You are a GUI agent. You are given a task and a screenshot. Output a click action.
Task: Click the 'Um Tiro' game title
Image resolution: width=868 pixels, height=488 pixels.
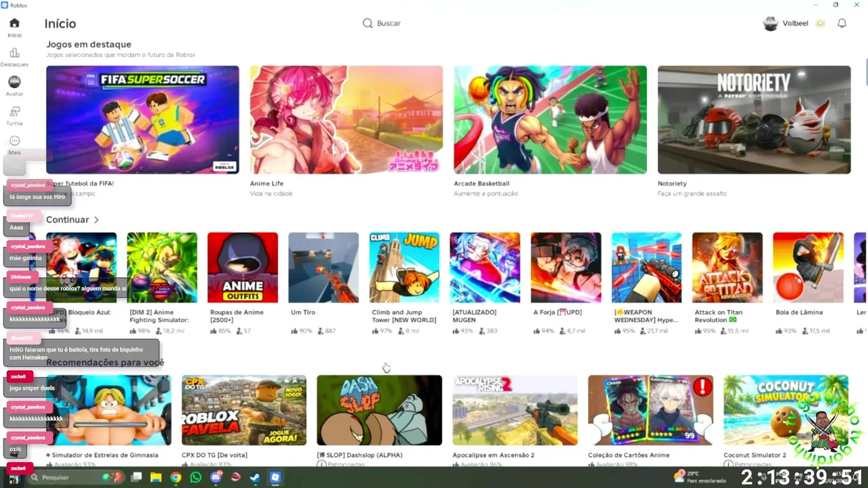303,312
